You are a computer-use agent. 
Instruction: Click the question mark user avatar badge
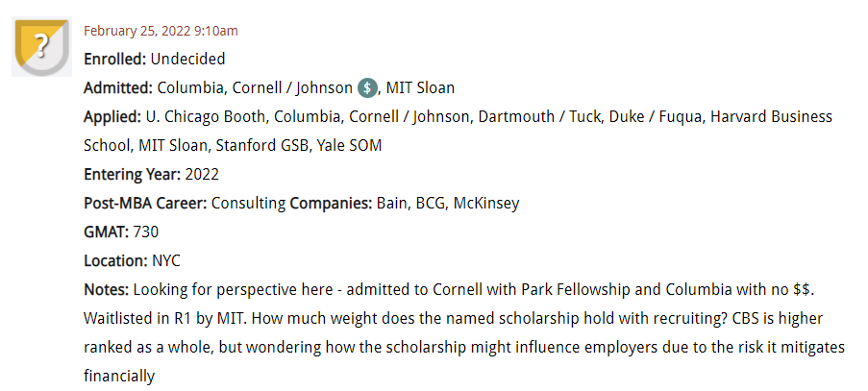[x=40, y=47]
